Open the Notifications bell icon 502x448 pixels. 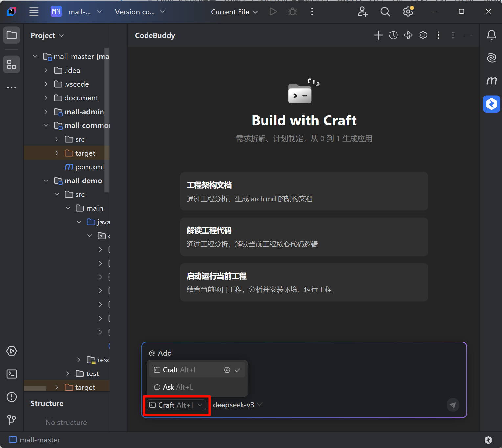(491, 35)
